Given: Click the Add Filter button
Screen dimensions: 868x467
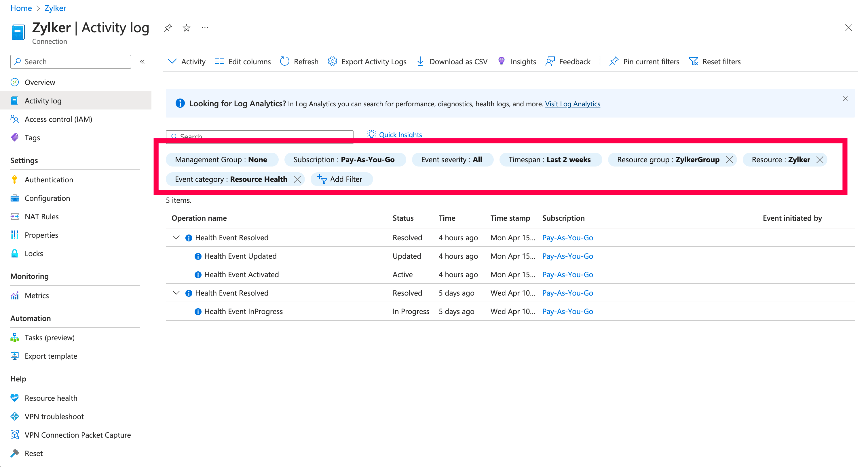Looking at the screenshot, I should click(341, 179).
